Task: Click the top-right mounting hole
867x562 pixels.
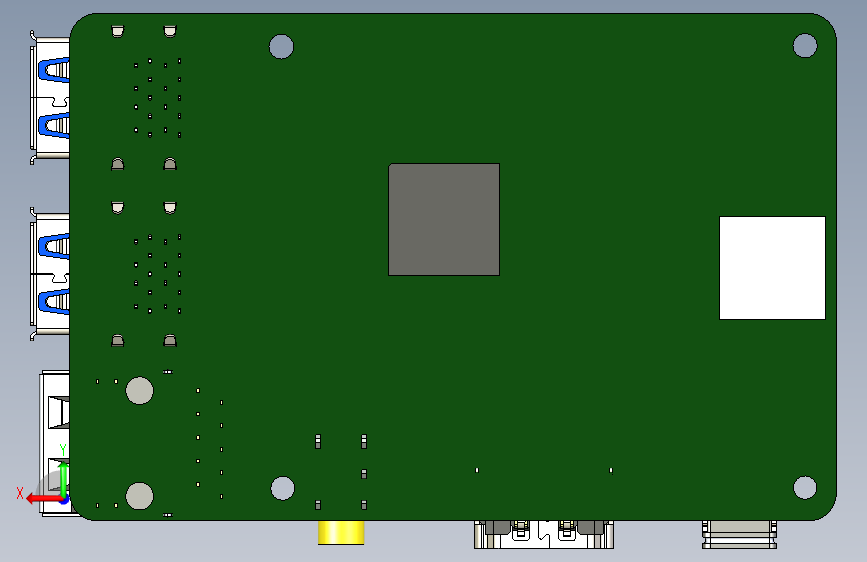Action: coord(805,45)
